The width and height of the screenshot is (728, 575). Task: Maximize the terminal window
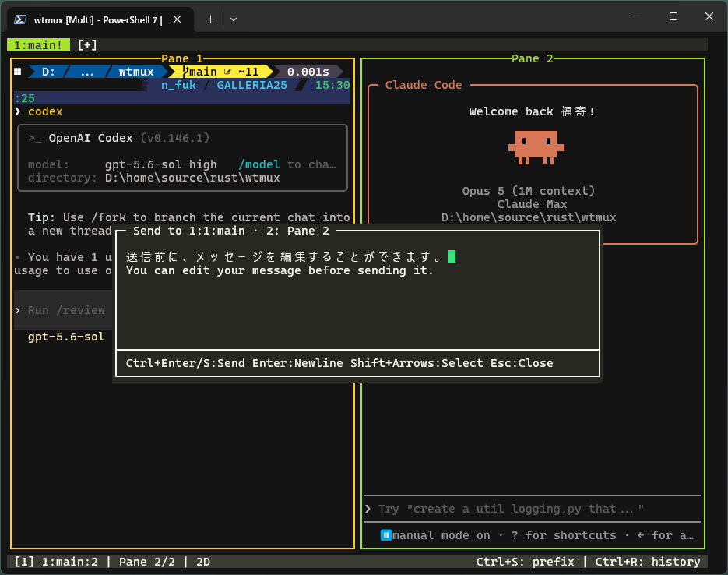tap(673, 16)
